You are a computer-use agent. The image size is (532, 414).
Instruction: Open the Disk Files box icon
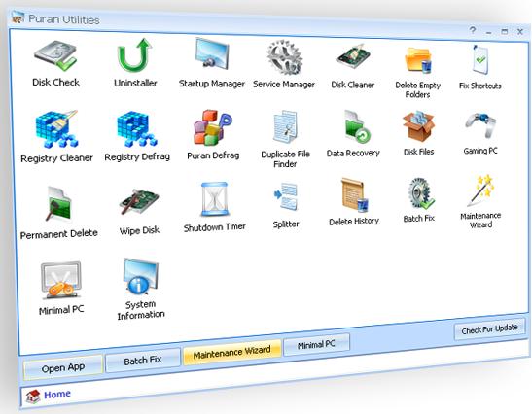point(418,126)
